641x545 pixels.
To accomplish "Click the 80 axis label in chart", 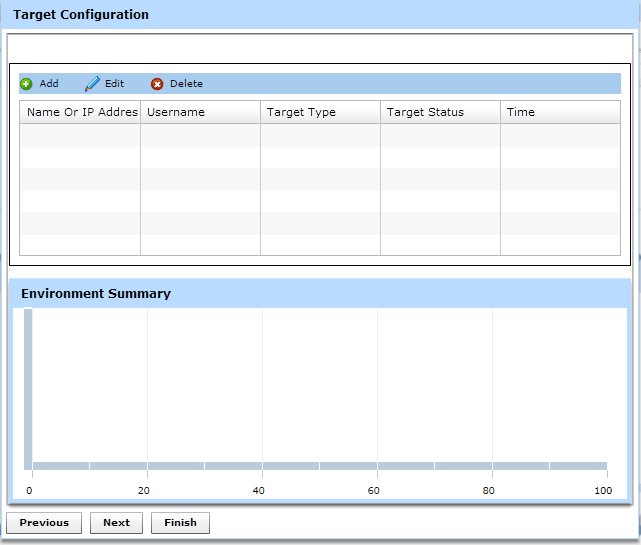I will (489, 491).
